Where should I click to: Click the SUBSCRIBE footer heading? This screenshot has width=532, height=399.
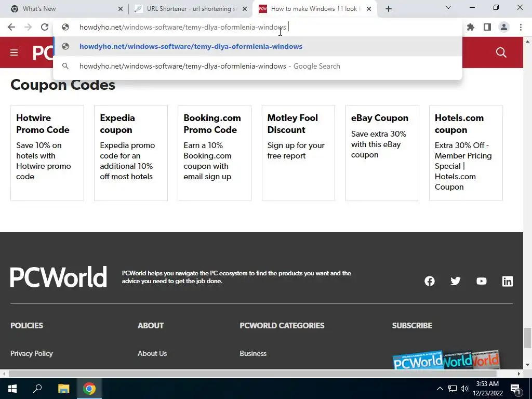[412, 325]
